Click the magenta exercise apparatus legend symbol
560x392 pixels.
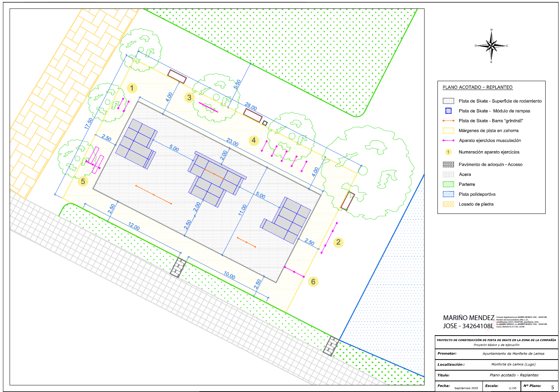[x=448, y=141]
